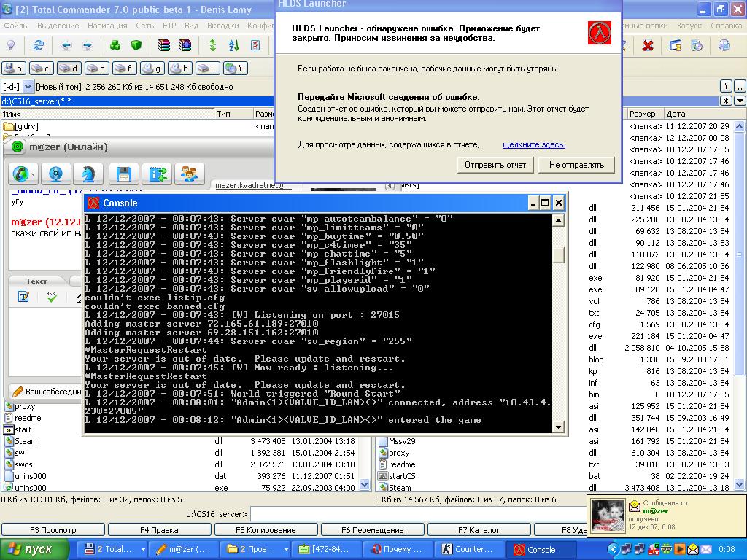Click the right panel scroll up arrow
The height and width of the screenshot is (560, 747).
740,125
